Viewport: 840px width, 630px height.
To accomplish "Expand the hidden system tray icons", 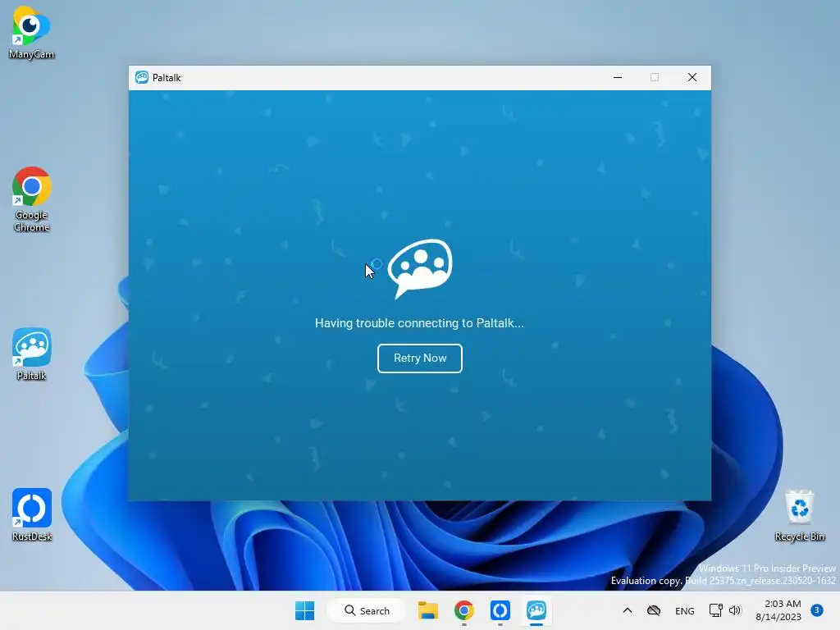I will pyautogui.click(x=628, y=610).
